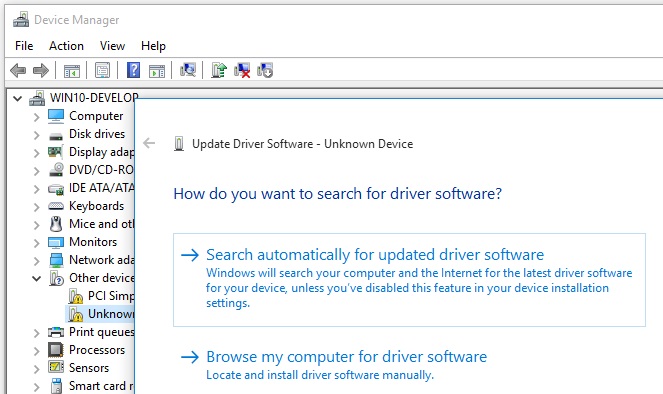Select the PCI Simple device label
663x394 pixels.
(x=111, y=296)
